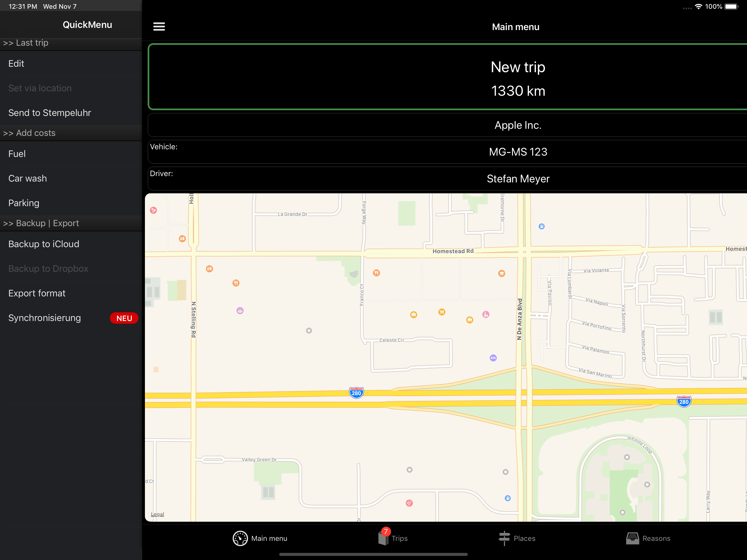Choose Backup to iCloud
This screenshot has width=747, height=560.
pos(71,244)
